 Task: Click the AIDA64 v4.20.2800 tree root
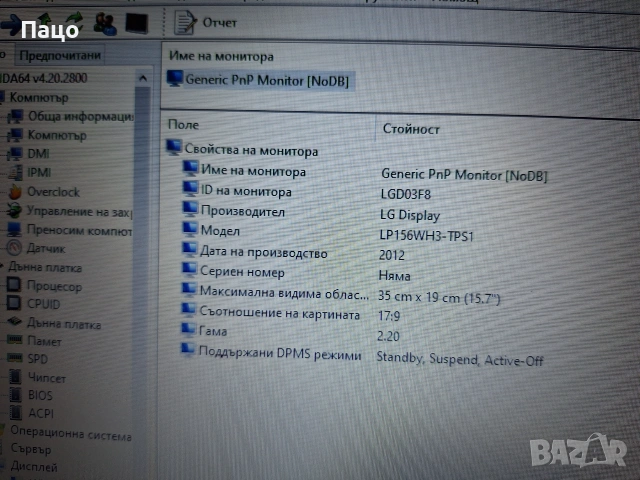(x=43, y=78)
